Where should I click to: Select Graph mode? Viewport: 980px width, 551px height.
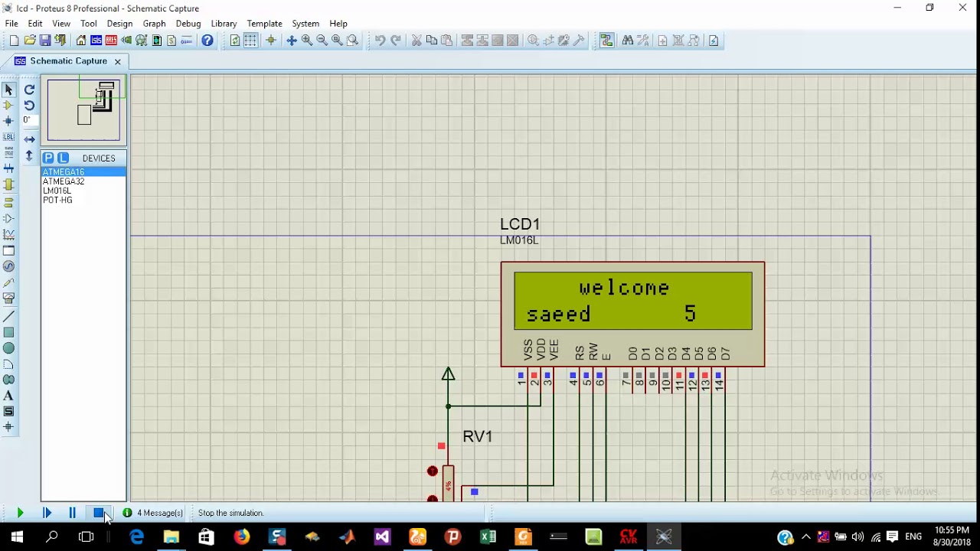[x=9, y=235]
